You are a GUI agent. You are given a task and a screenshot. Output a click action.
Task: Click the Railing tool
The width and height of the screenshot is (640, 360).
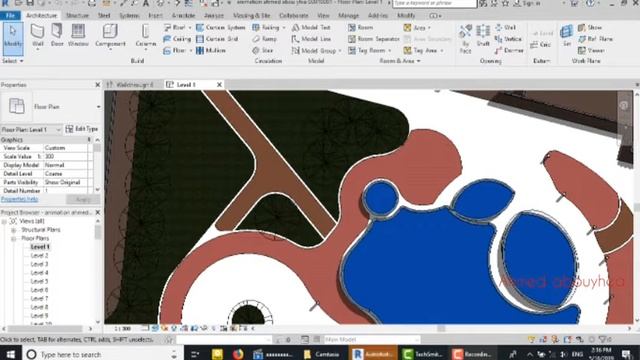tap(266, 27)
